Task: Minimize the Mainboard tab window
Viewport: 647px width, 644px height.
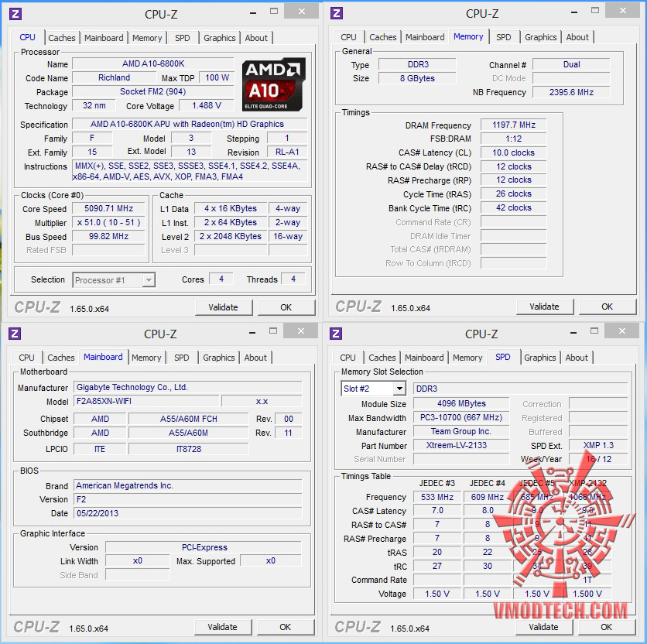Action: 252,332
